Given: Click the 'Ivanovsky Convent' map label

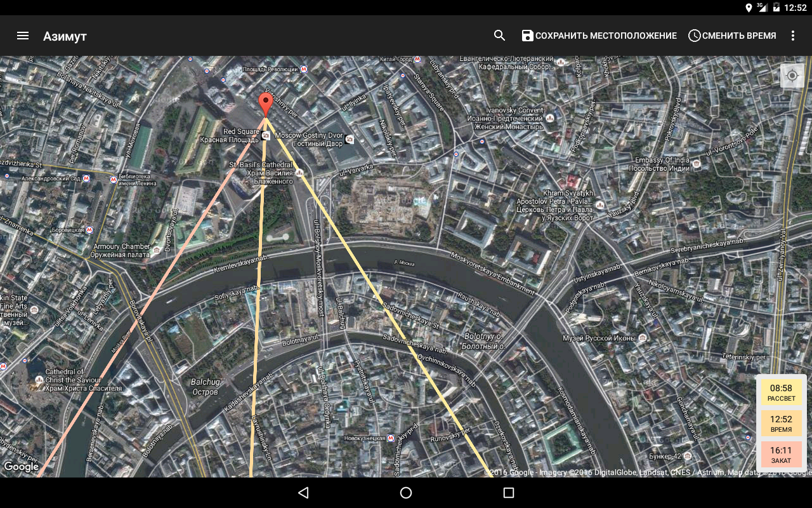Looking at the screenshot, I should (x=514, y=110).
